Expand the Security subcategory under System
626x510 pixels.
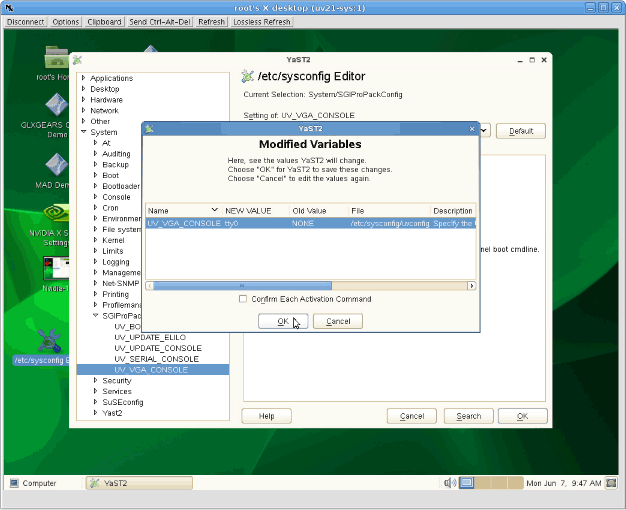coord(95,380)
